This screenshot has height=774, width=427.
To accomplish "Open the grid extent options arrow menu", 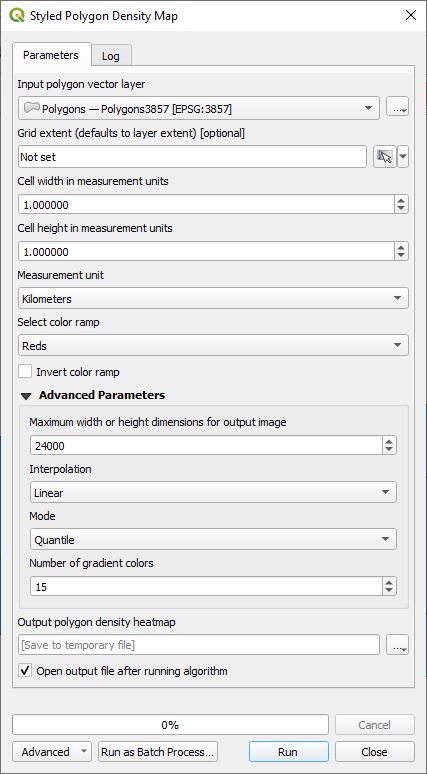I will click(403, 157).
